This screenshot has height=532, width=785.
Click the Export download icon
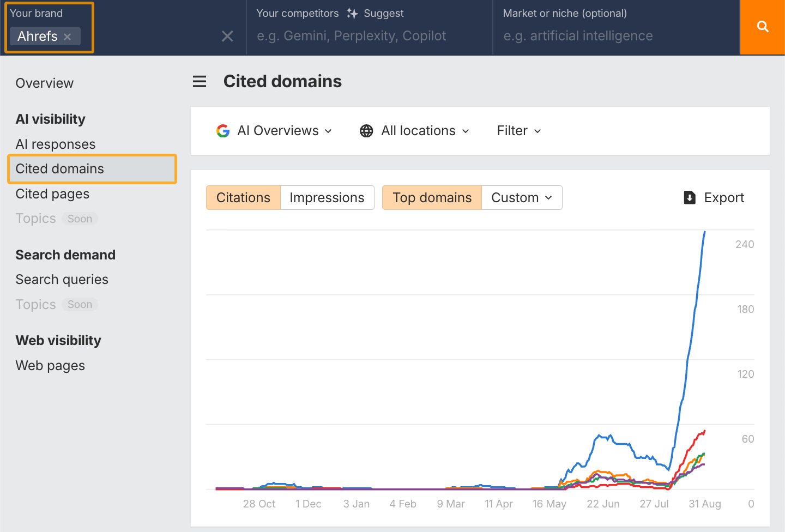pos(690,197)
